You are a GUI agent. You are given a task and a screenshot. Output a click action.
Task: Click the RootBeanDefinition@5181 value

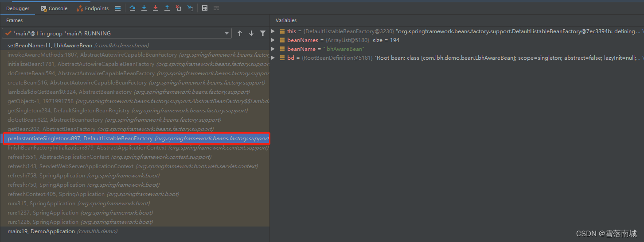point(337,58)
